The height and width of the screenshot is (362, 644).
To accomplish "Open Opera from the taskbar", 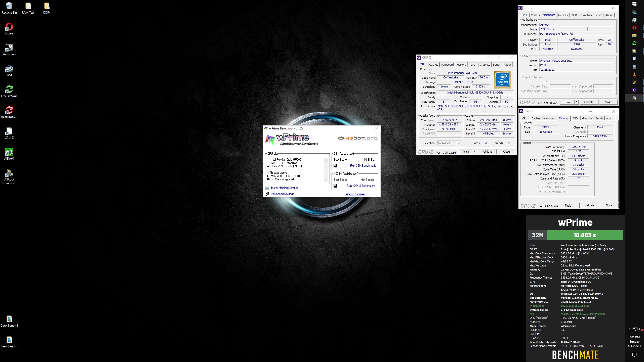I will tap(634, 28).
